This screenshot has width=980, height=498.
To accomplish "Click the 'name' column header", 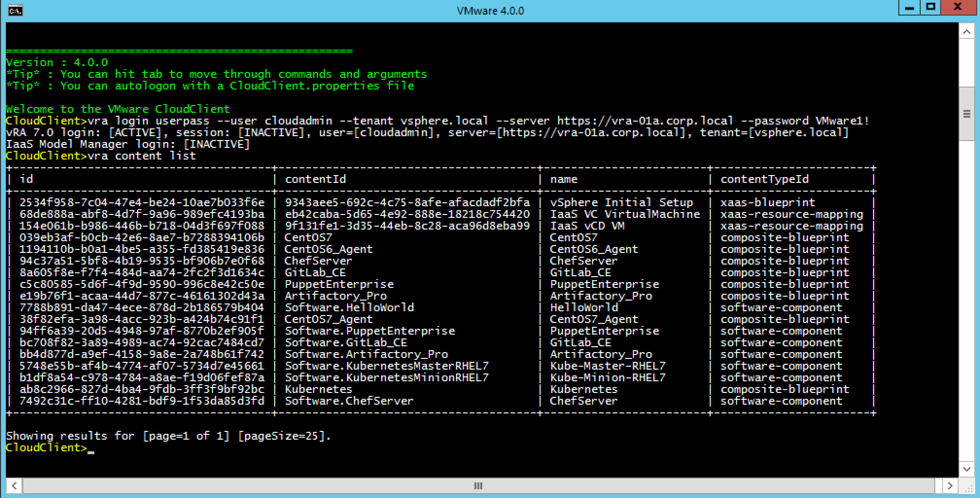I will pos(564,179).
